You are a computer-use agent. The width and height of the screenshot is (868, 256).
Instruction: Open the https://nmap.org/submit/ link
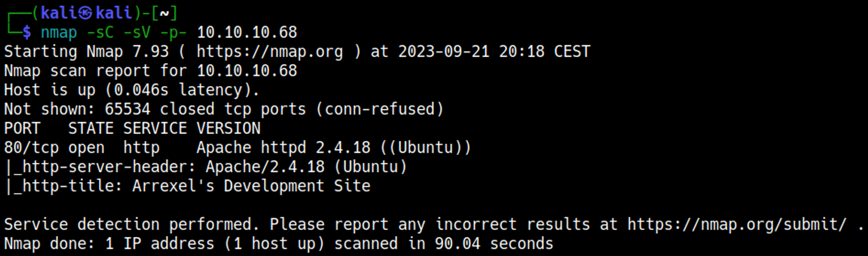[736, 224]
